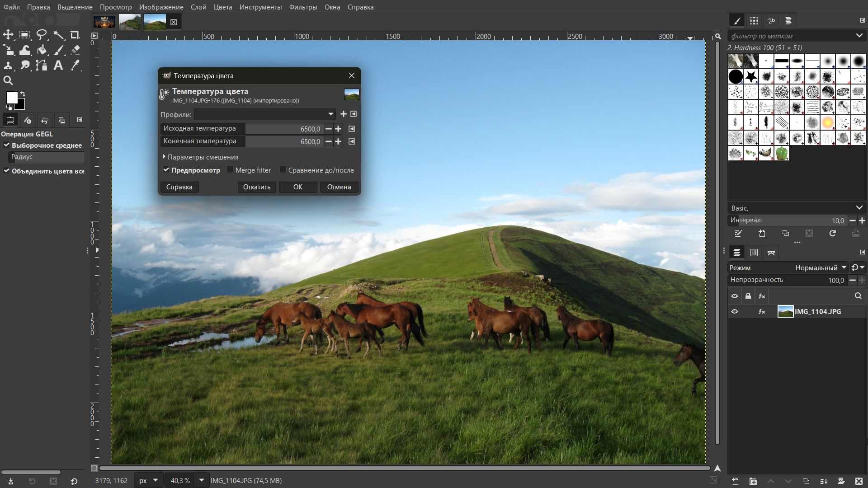The height and width of the screenshot is (488, 868).
Task: Click the Откатить button
Action: pos(256,187)
